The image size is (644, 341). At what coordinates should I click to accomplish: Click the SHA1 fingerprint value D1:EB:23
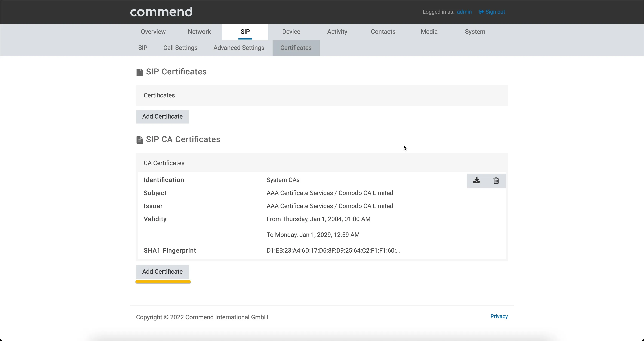(333, 251)
